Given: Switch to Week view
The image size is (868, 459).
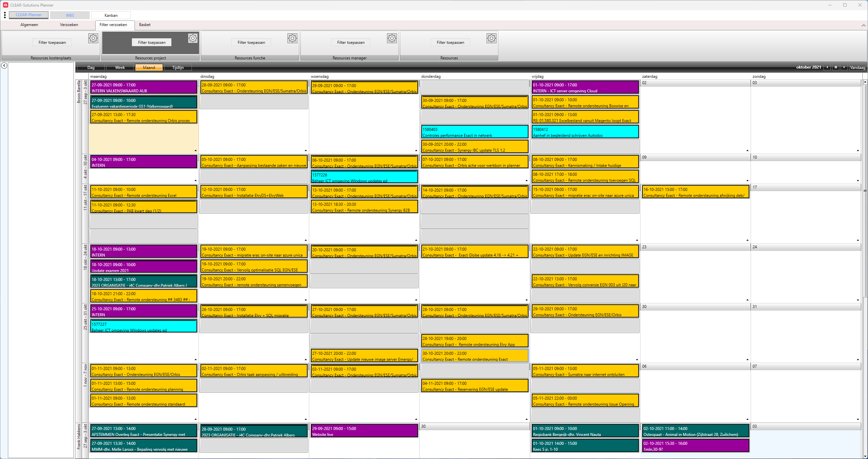Looking at the screenshot, I should click(120, 67).
